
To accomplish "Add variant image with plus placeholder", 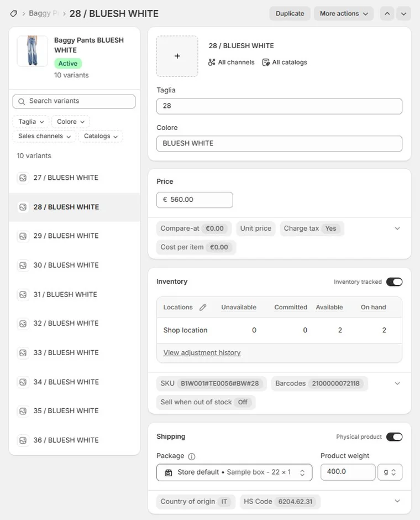I will tap(177, 56).
